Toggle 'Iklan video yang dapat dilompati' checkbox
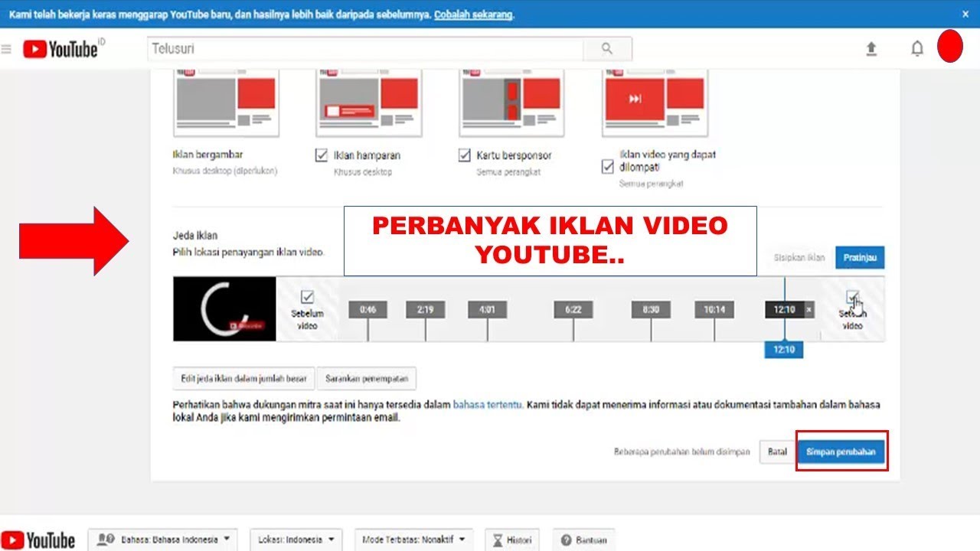 click(608, 166)
